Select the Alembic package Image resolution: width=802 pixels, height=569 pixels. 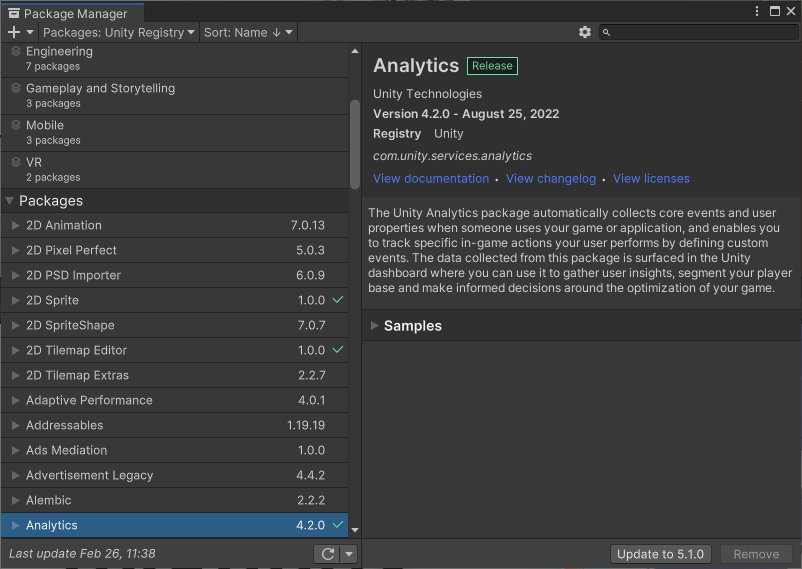coord(174,500)
